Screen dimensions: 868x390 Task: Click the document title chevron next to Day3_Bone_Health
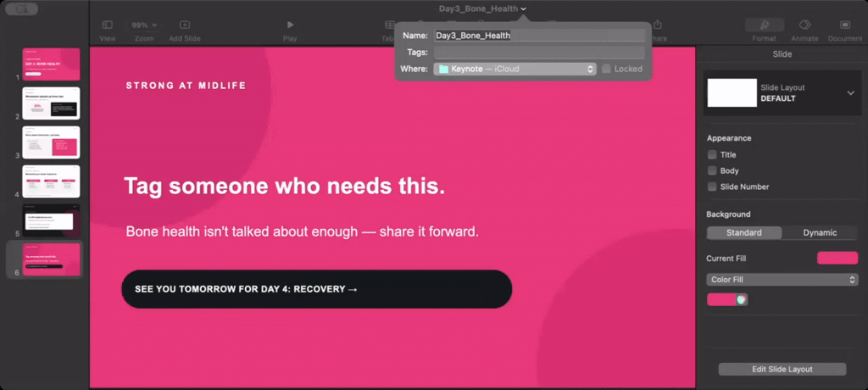click(524, 8)
